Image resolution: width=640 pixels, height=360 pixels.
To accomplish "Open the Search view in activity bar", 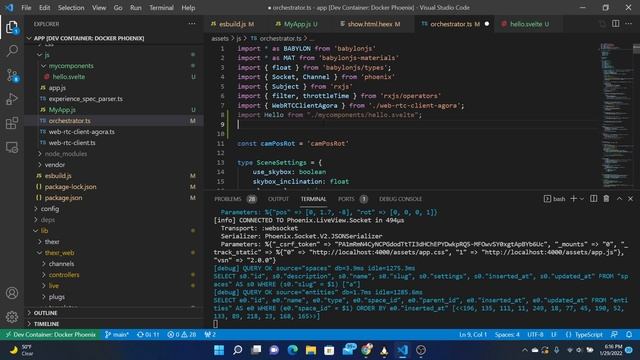I will click(x=12, y=51).
